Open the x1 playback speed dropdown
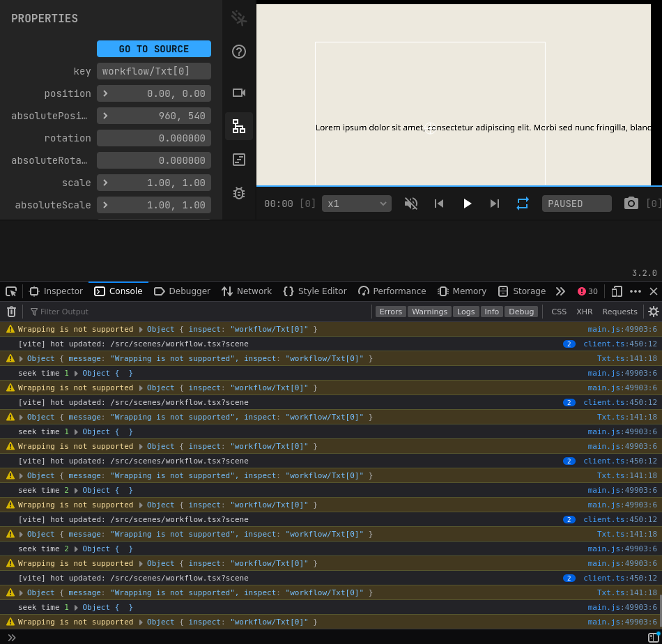The width and height of the screenshot is (662, 644). (355, 204)
